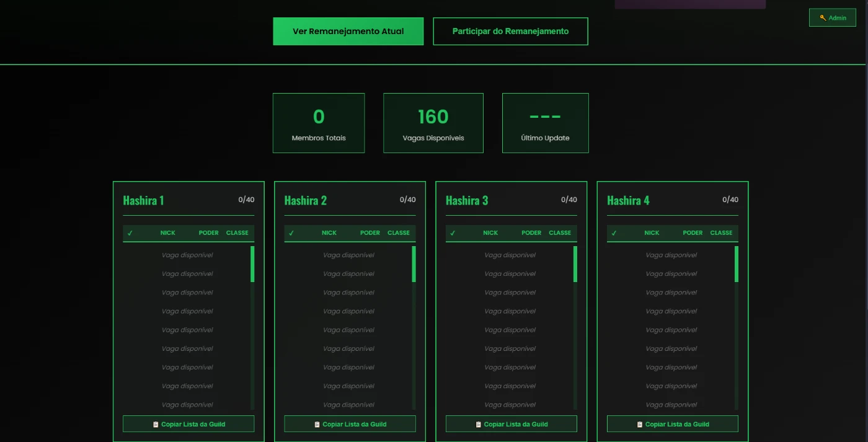
Task: Click checkmark column header in Hashira 4
Action: click(x=614, y=233)
